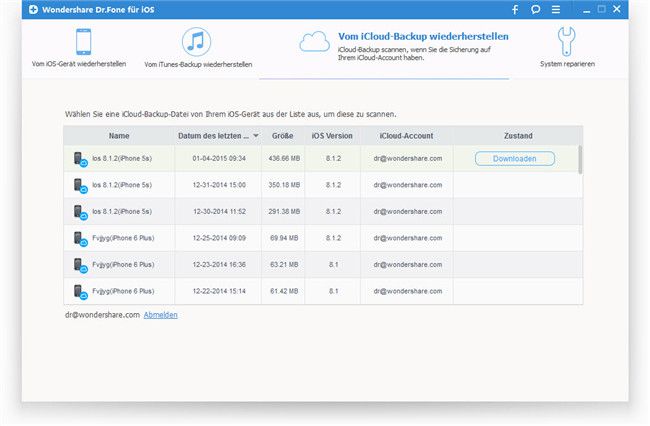Click the Wondershare plus logo icon

tap(33, 10)
